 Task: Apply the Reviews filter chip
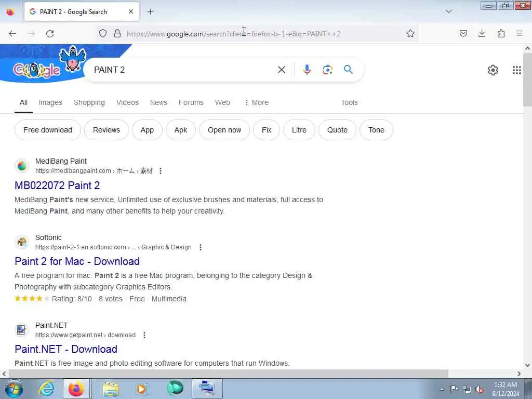click(106, 130)
